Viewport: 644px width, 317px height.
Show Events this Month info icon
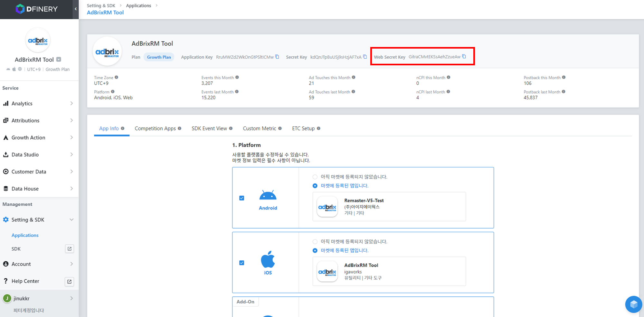tap(237, 77)
